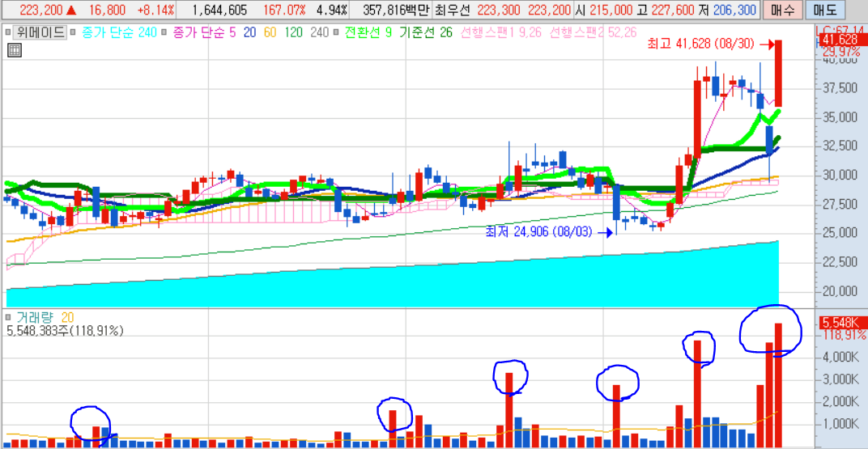Viewport: 868px width, 449px height.
Task: Select the cyan 종가 단순 240 legend
Action: (120, 33)
